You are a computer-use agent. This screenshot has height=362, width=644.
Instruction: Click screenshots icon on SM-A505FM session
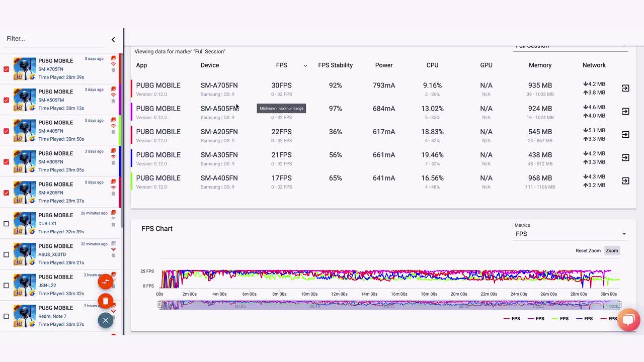[113, 89]
